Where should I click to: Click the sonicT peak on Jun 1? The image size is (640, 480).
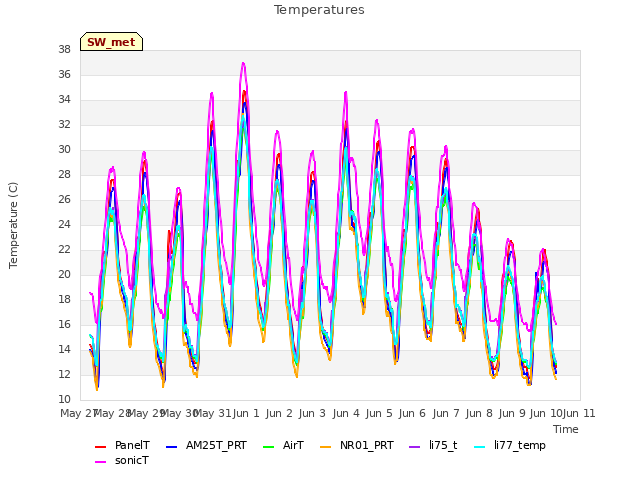243,63
